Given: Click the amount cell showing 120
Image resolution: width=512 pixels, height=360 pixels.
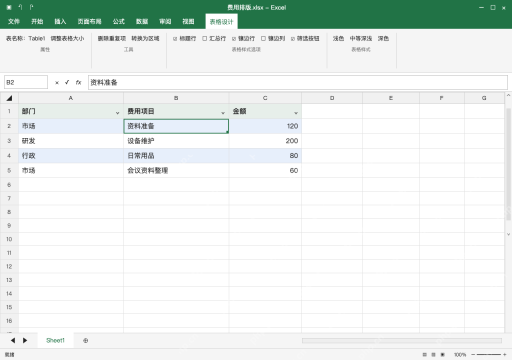Looking at the screenshot, I should click(265, 126).
